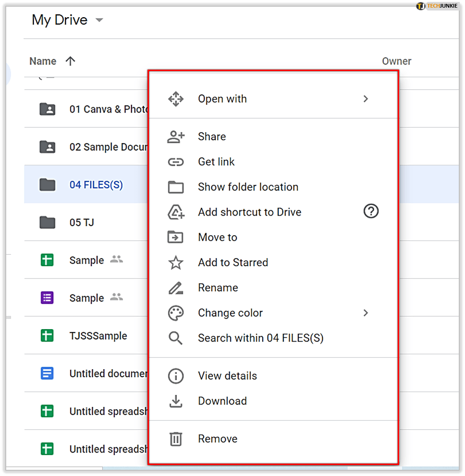Click the Owner column header

point(396,61)
